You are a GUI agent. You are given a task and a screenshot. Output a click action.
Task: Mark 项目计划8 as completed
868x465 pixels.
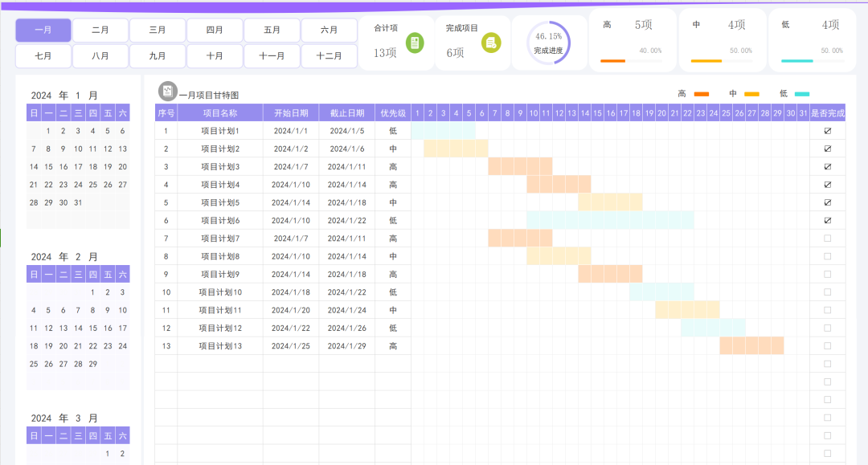point(828,256)
